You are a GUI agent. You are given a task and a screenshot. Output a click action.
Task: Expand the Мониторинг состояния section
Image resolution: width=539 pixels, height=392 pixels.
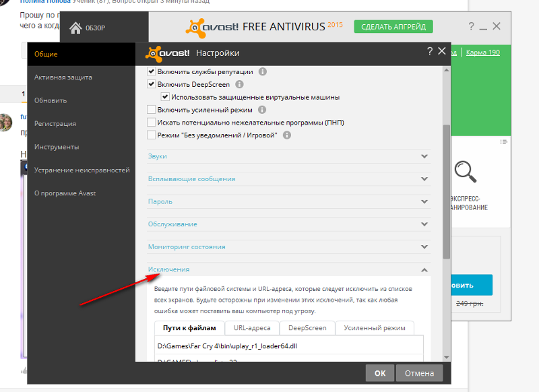(x=288, y=247)
